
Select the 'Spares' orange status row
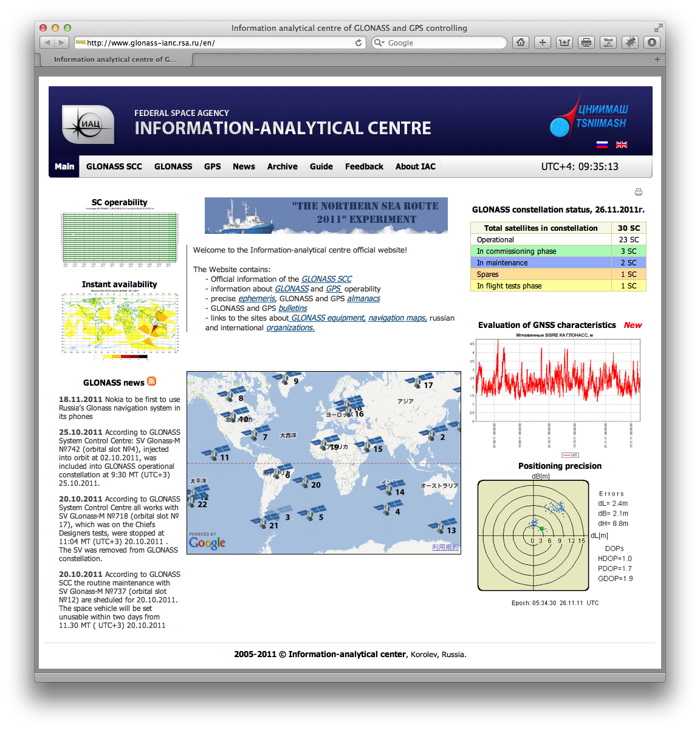point(558,274)
